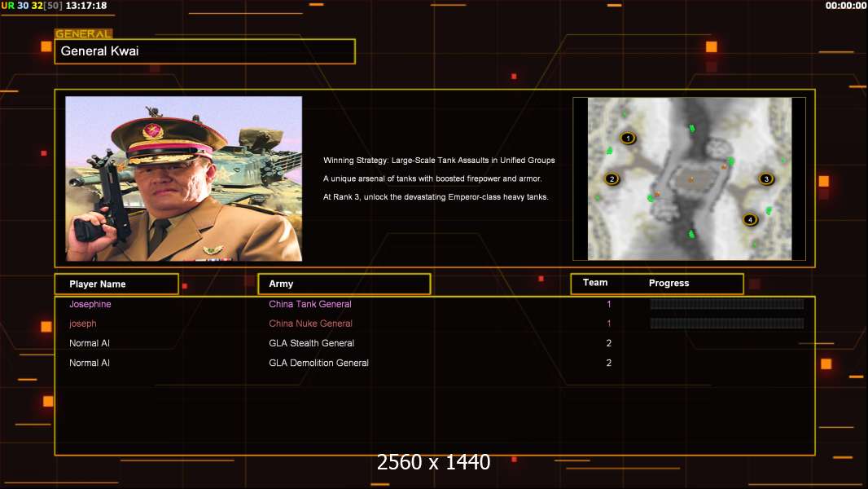
Task: Click Josephine's loading progress bar
Action: (x=727, y=303)
